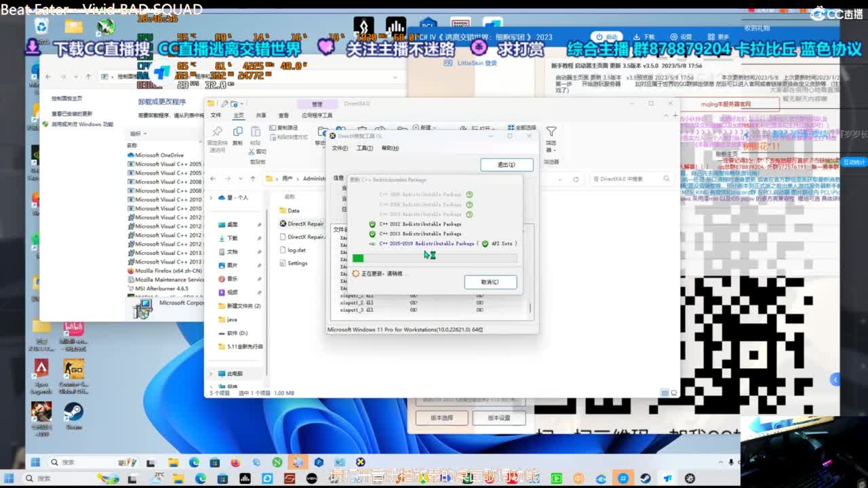Click the 粘贴 paste icon in ribbon
This screenshot has height=488, width=868.
[256, 131]
